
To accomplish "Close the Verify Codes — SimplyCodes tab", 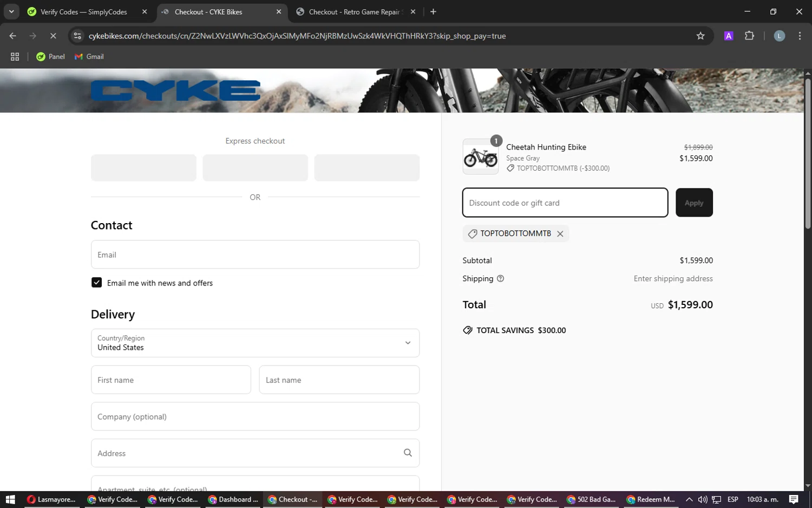I will pos(145,12).
